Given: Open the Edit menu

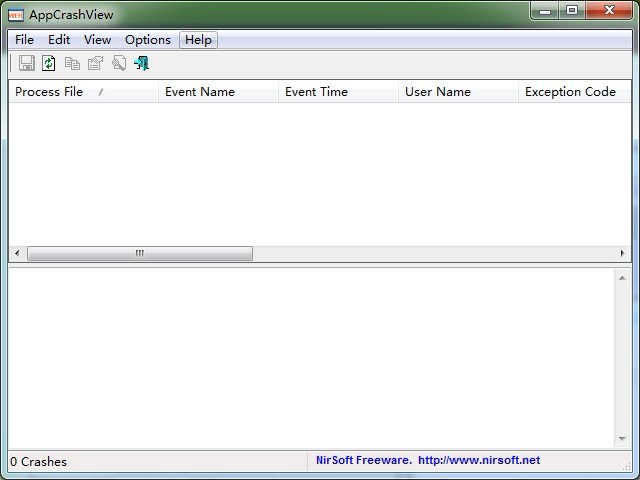Looking at the screenshot, I should 59,40.
